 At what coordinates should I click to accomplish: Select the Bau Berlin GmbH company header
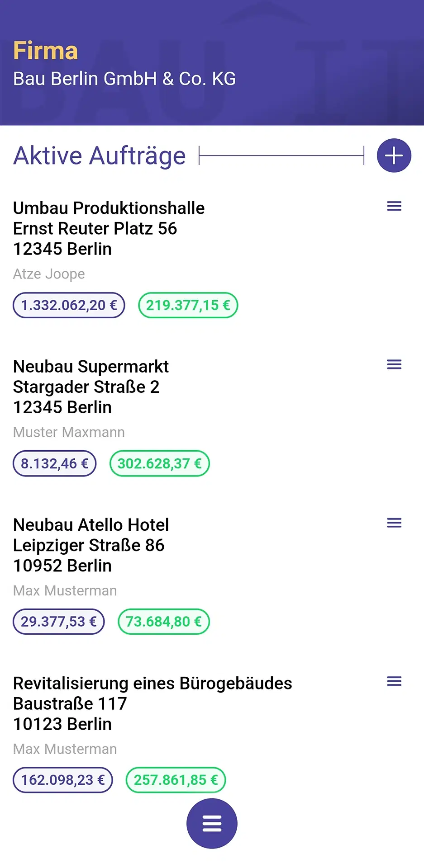coord(124,79)
